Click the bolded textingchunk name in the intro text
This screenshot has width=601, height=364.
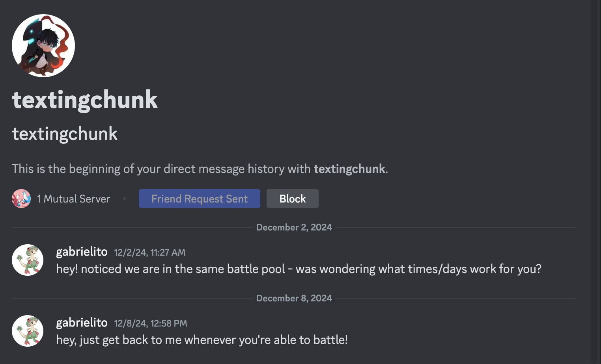tap(349, 169)
